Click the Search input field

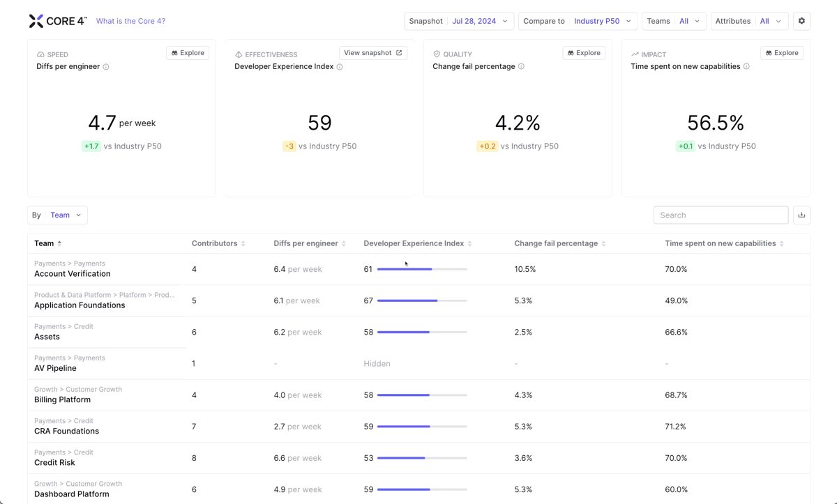pos(721,215)
